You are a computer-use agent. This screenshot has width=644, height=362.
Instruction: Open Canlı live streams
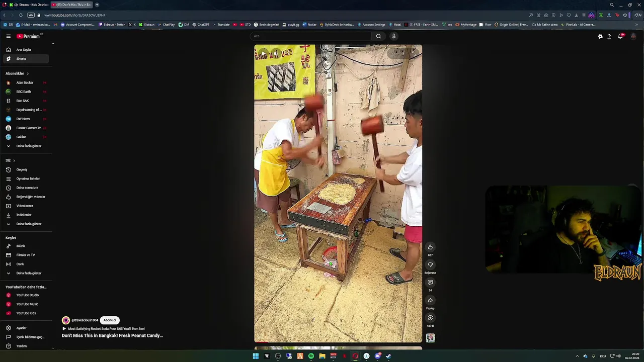point(25,264)
